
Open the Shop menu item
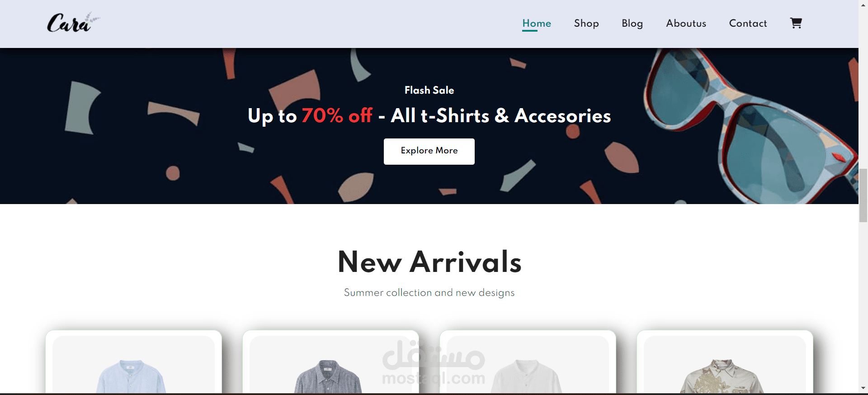586,24
